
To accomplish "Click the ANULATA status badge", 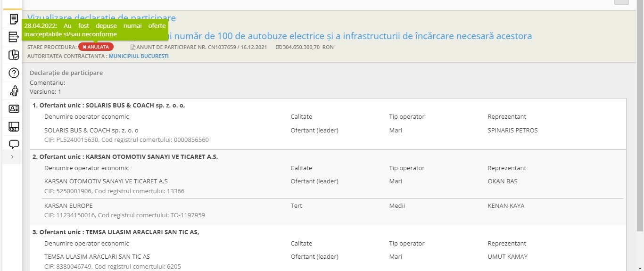I will tap(96, 47).
